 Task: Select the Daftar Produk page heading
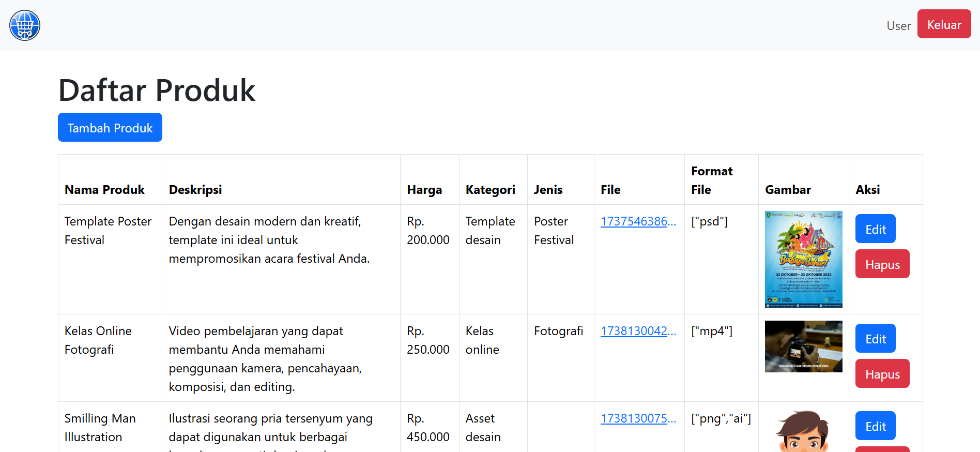pyautogui.click(x=157, y=91)
